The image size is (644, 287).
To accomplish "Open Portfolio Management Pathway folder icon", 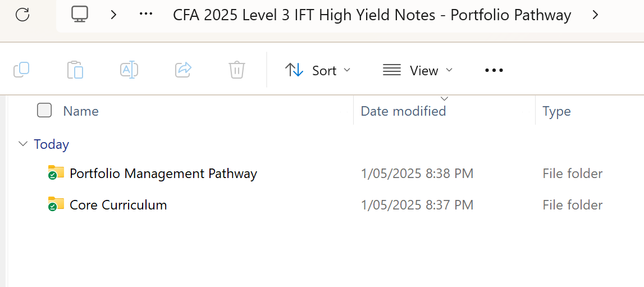I will (x=56, y=173).
